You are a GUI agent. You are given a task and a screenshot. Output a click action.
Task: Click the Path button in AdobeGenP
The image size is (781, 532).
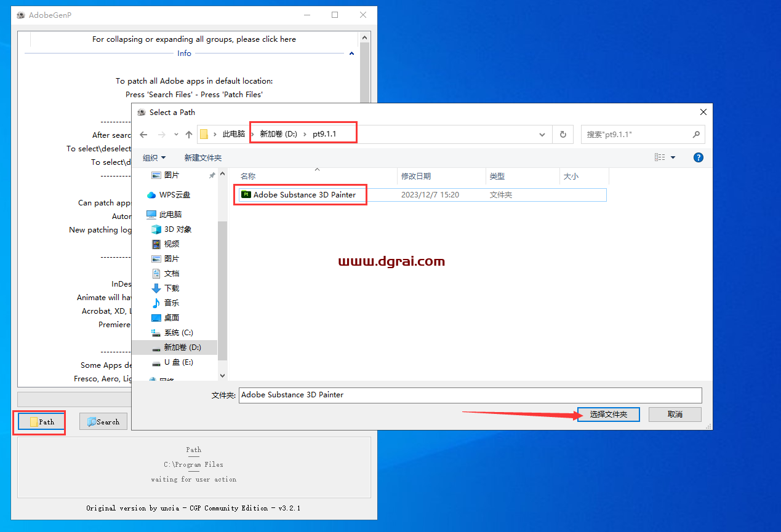click(x=42, y=422)
